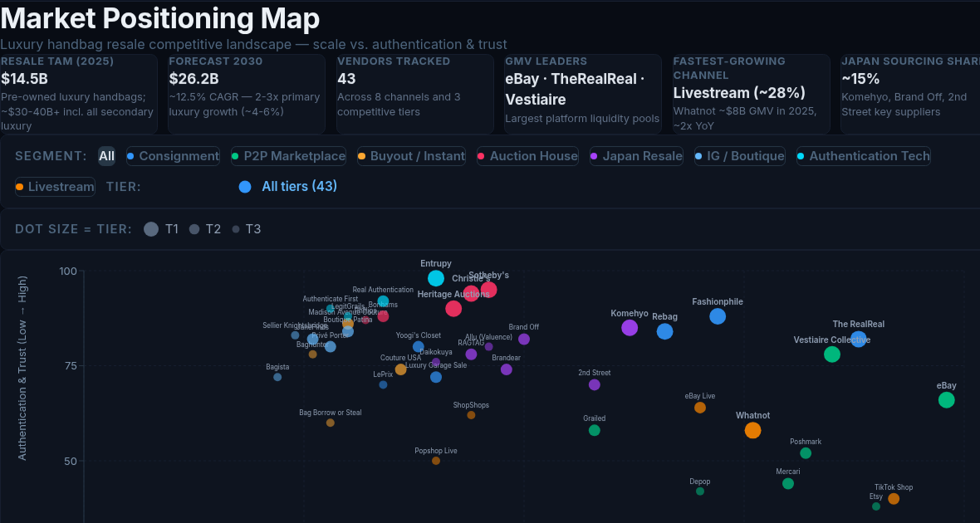
Task: Open the Vendors Tracked stat card
Action: (414, 94)
